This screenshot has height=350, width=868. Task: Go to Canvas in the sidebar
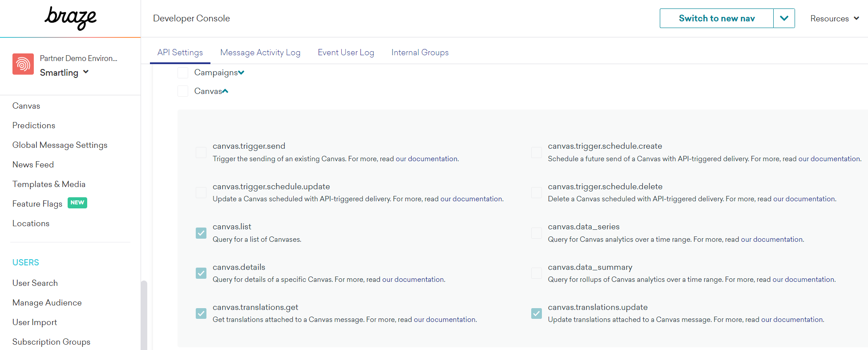[x=26, y=106]
